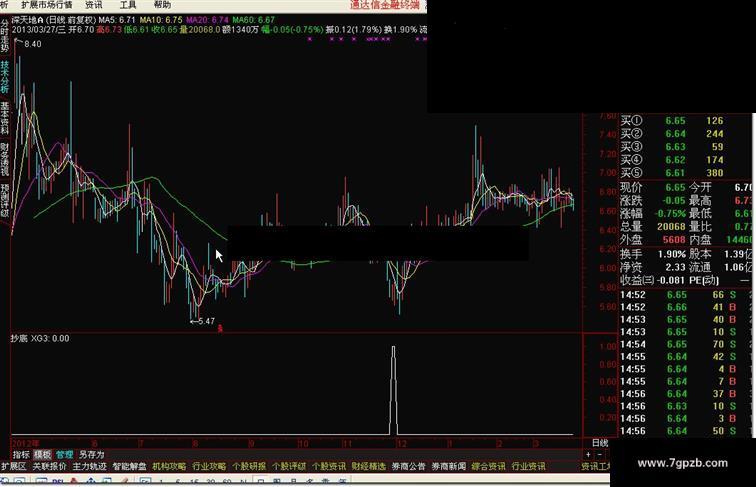Switch to 分时走势 side tab
756x487 pixels.
coord(5,35)
